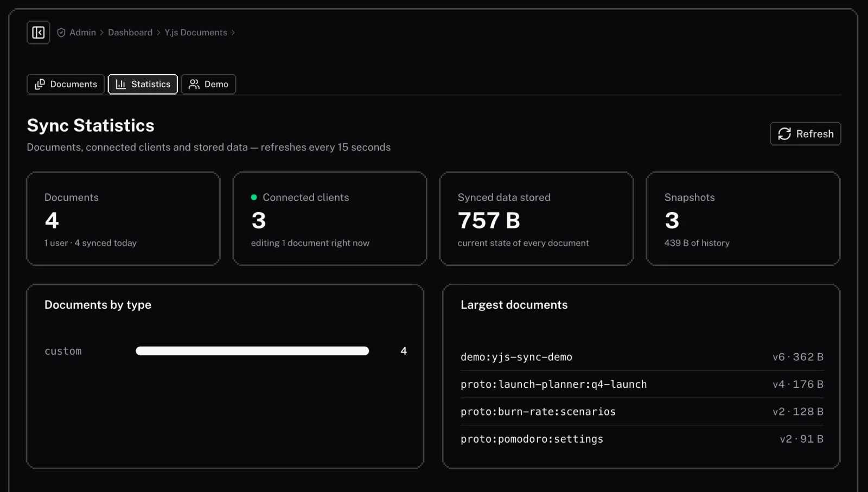868x492 pixels.
Task: Select the demo:yjs-sync-demo row
Action: [x=642, y=357]
